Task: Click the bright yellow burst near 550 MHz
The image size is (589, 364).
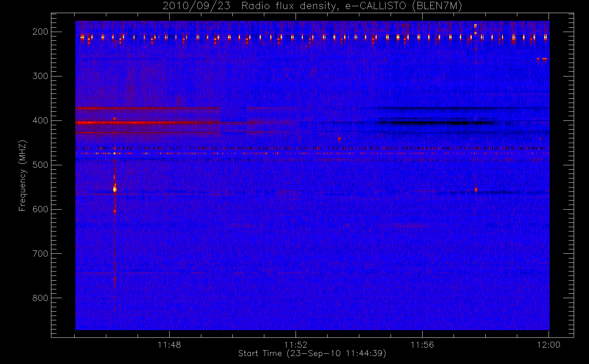Action: (115, 189)
